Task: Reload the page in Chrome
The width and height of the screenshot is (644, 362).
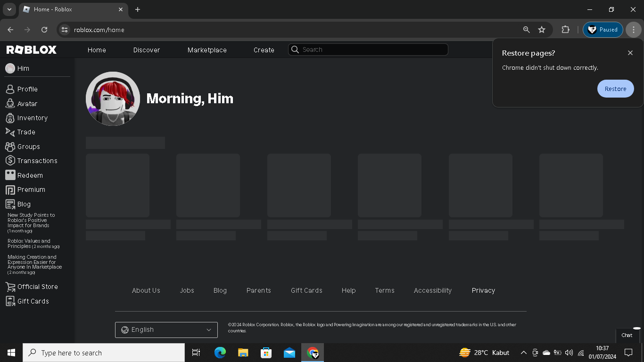Action: [x=44, y=30]
